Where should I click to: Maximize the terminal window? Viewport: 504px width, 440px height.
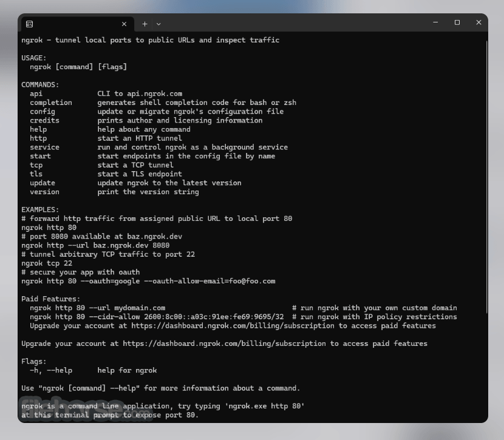click(x=457, y=22)
